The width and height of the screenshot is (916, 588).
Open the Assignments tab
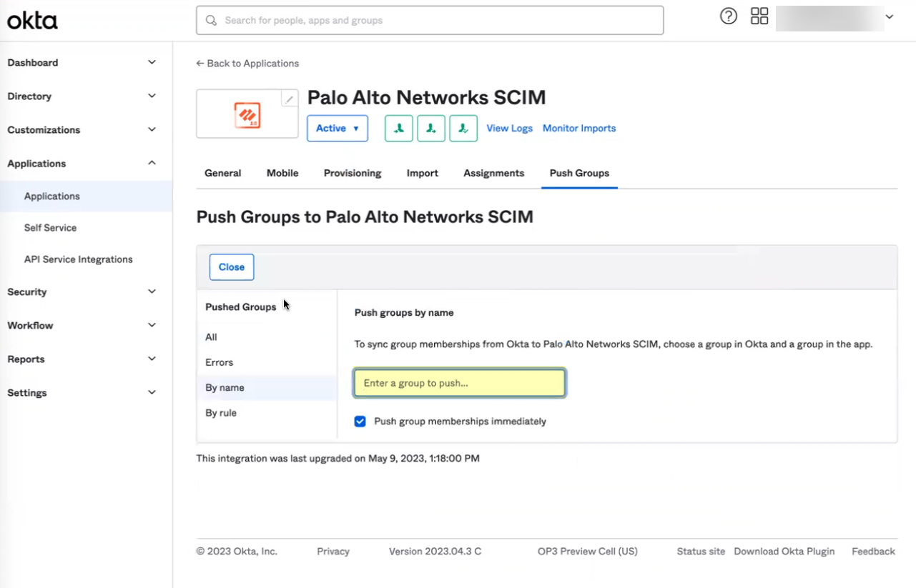point(493,173)
